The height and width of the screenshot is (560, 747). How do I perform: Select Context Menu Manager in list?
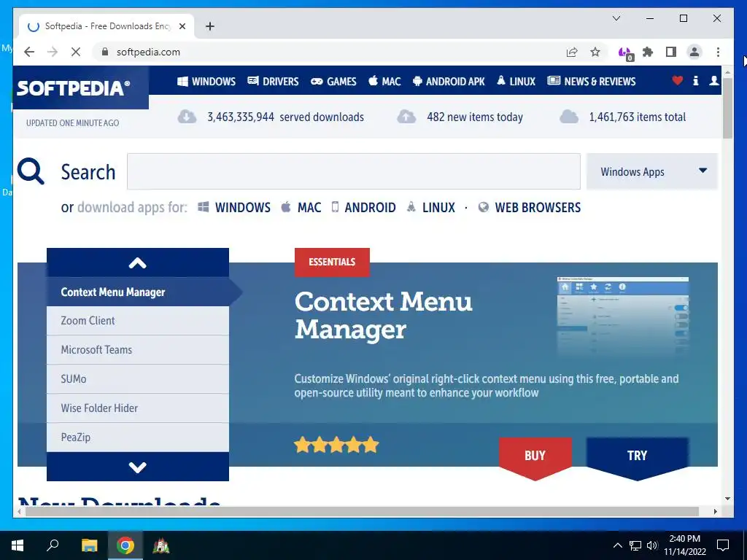tap(138, 292)
